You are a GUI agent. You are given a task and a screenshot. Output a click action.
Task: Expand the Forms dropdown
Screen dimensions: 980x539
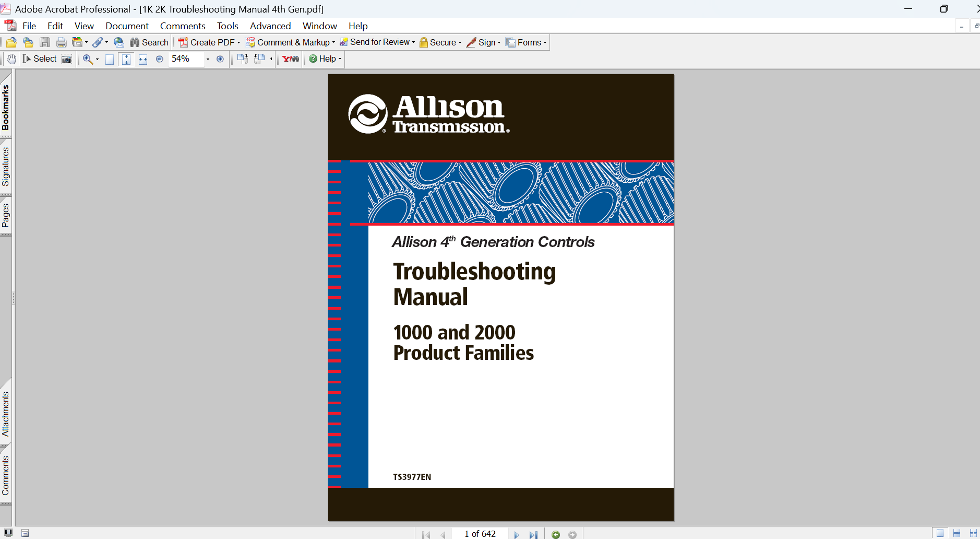coord(545,43)
